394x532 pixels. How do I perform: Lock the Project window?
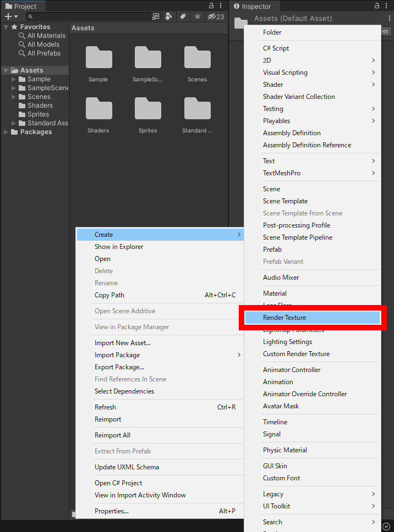point(211,5)
